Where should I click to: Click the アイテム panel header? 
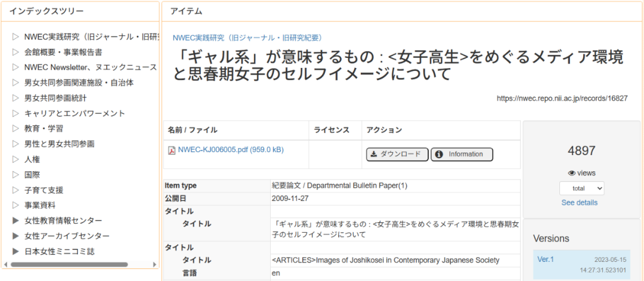[186, 11]
